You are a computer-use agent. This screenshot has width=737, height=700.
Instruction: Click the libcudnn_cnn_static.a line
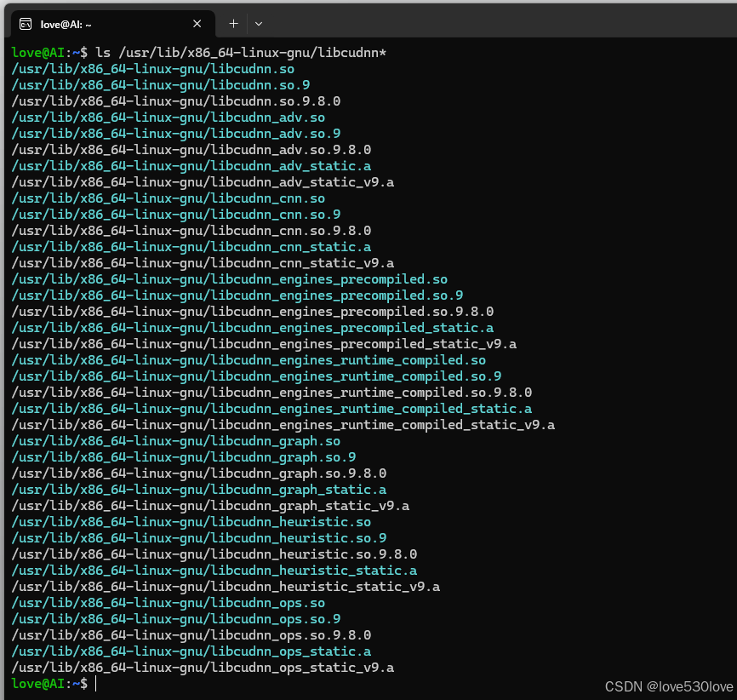pos(191,247)
